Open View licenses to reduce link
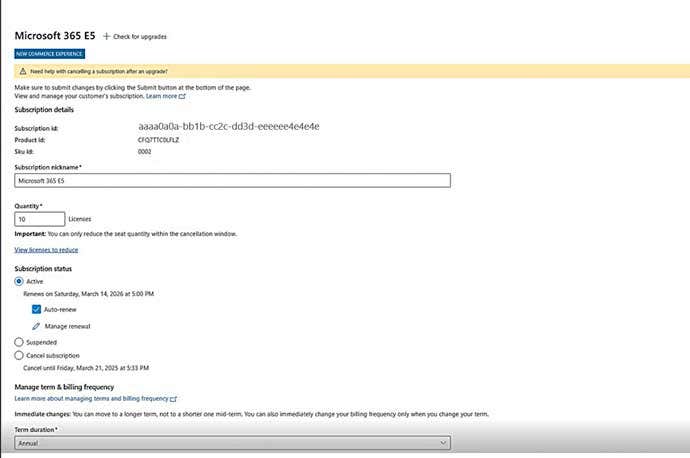This screenshot has height=458, width=690. (x=46, y=249)
